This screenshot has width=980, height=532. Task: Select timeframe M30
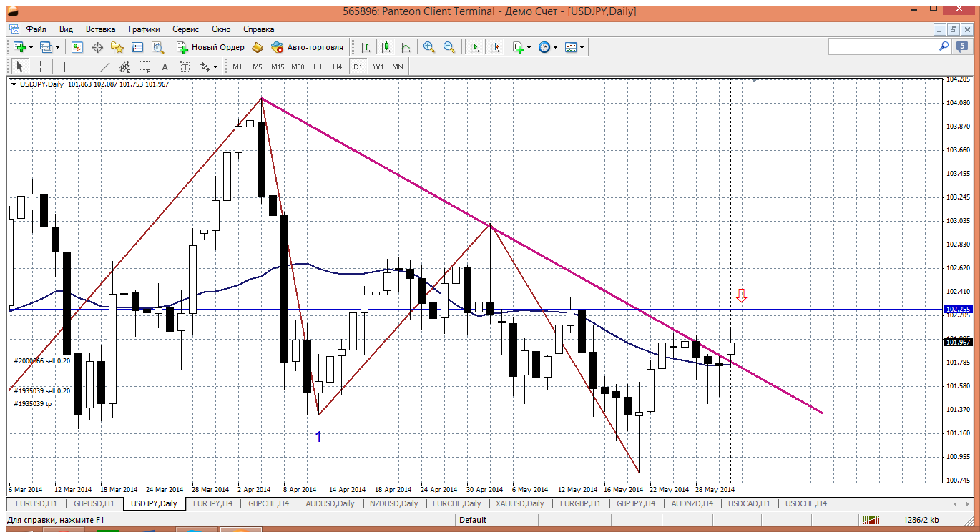click(298, 66)
